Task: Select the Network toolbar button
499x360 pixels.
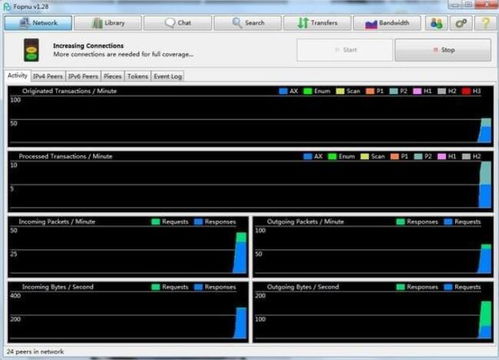Action: [x=38, y=23]
